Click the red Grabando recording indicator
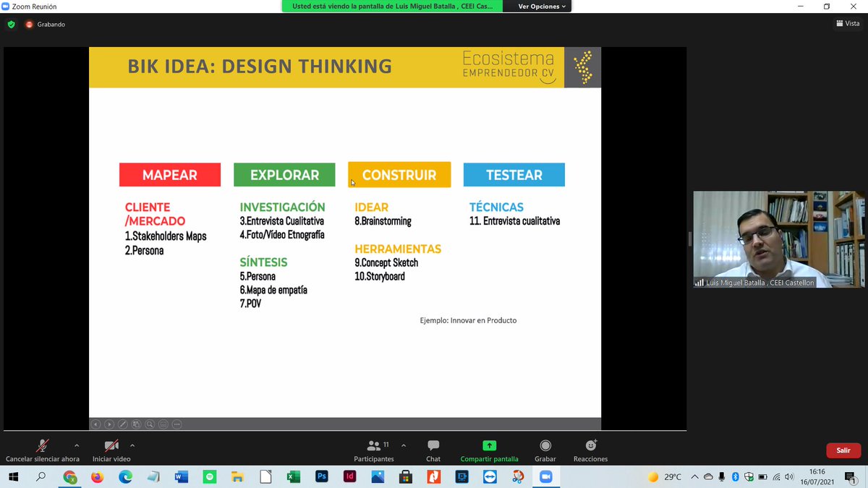Viewport: 868px width, 488px height. click(45, 24)
